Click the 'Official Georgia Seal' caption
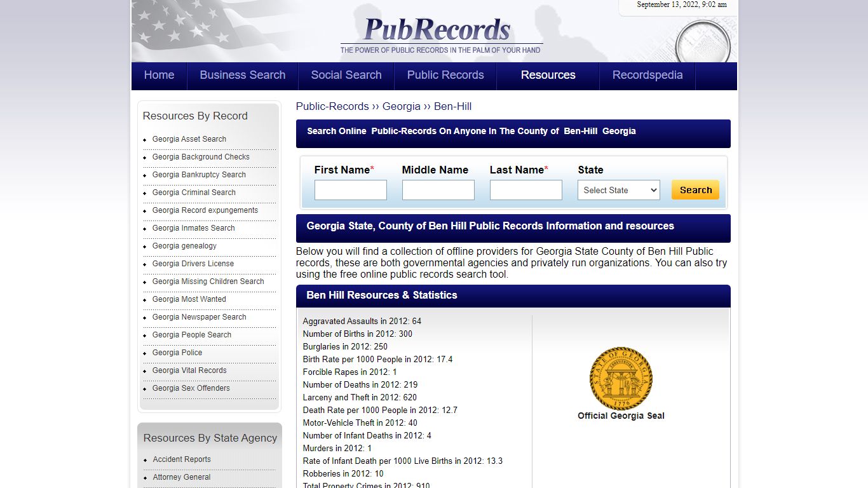 point(621,416)
